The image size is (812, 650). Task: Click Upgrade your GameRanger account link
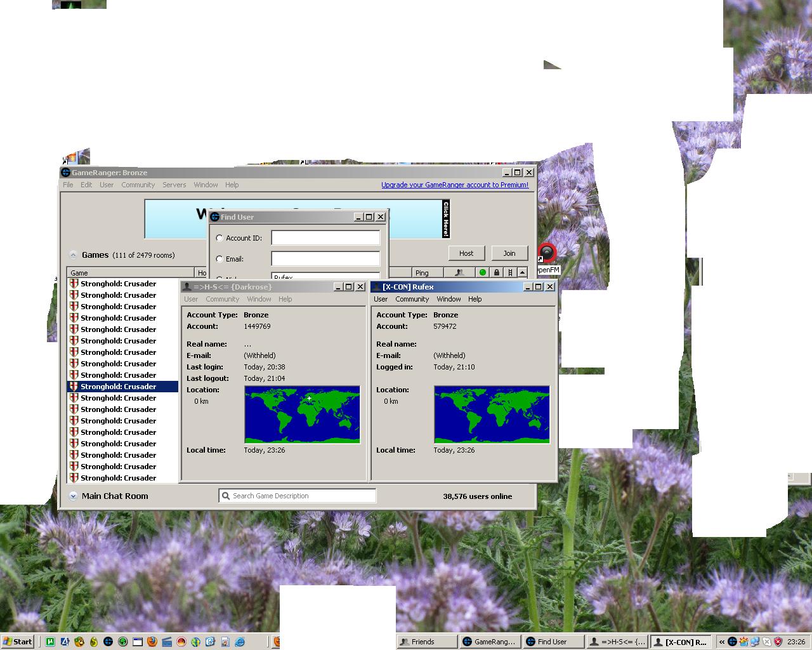tap(454, 185)
